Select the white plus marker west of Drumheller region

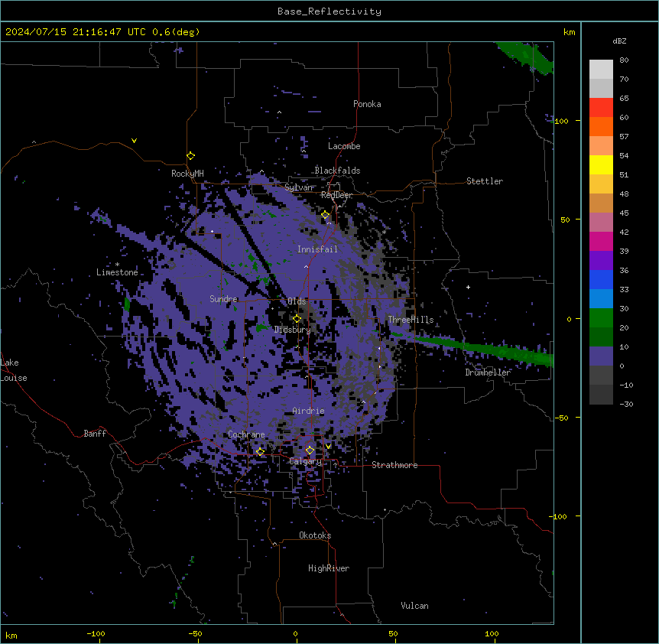(x=468, y=287)
